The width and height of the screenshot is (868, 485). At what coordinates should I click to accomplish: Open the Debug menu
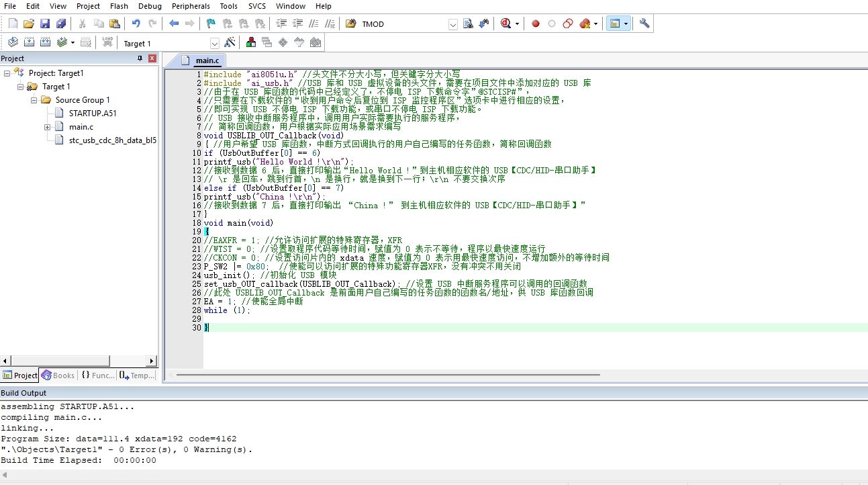click(150, 6)
